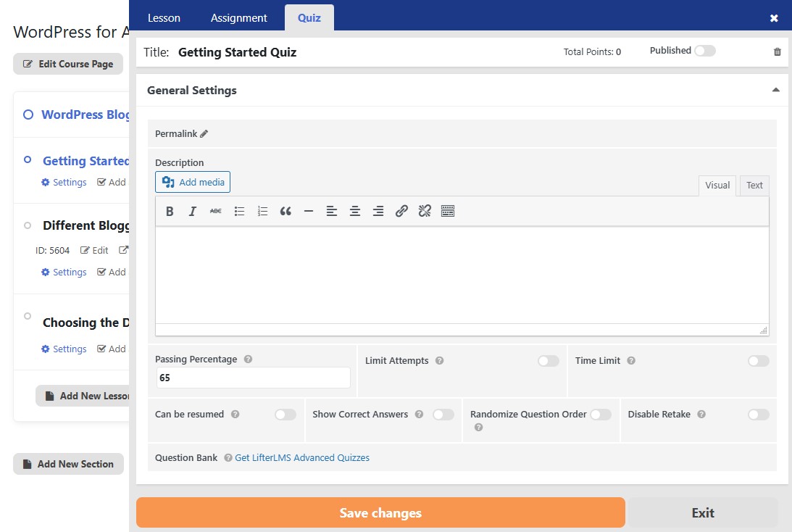Align text center
The height and width of the screenshot is (532, 792).
pos(355,211)
